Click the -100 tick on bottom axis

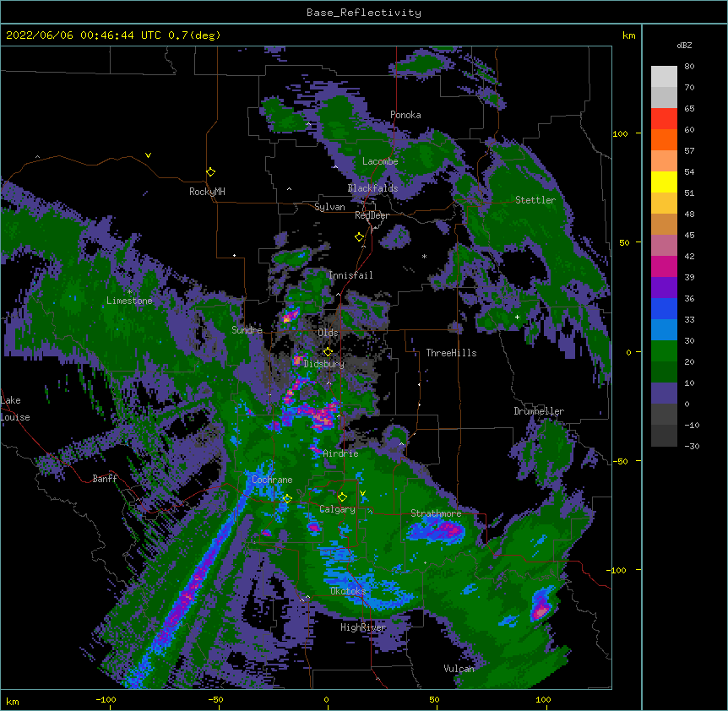click(106, 699)
